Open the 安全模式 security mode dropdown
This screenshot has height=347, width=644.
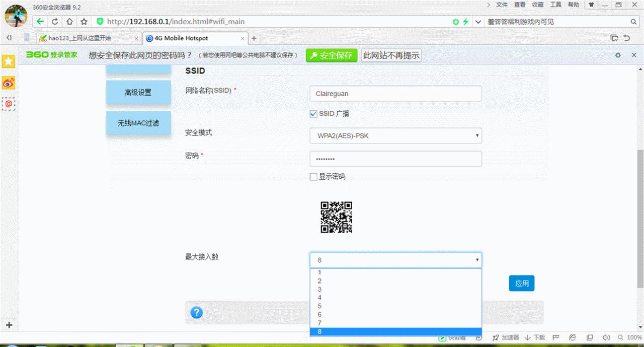pos(395,135)
